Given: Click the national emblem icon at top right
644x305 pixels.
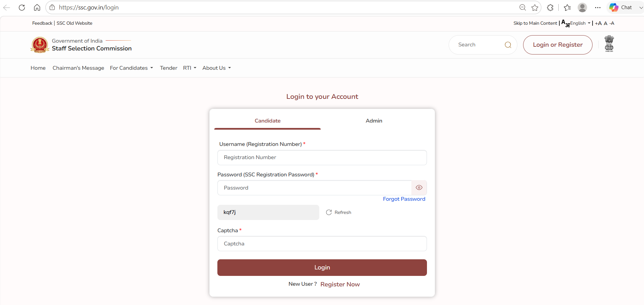Looking at the screenshot, I should pyautogui.click(x=609, y=44).
